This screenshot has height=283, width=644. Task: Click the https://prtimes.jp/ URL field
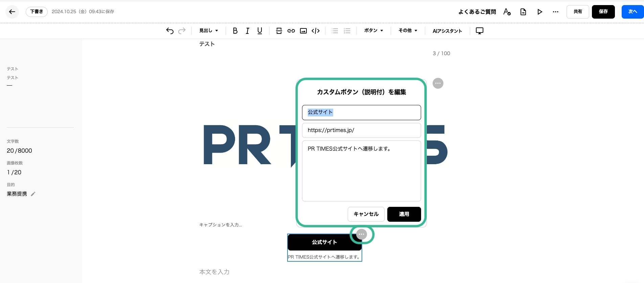pos(361,130)
